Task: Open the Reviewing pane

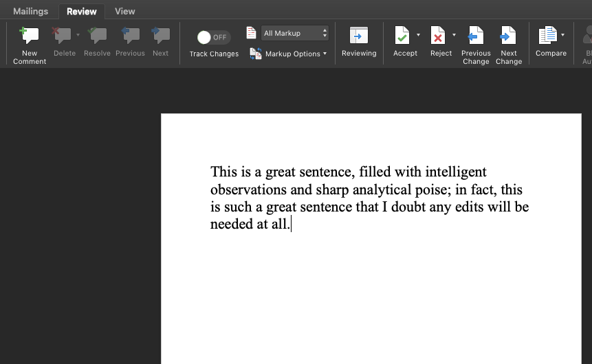Action: click(359, 41)
